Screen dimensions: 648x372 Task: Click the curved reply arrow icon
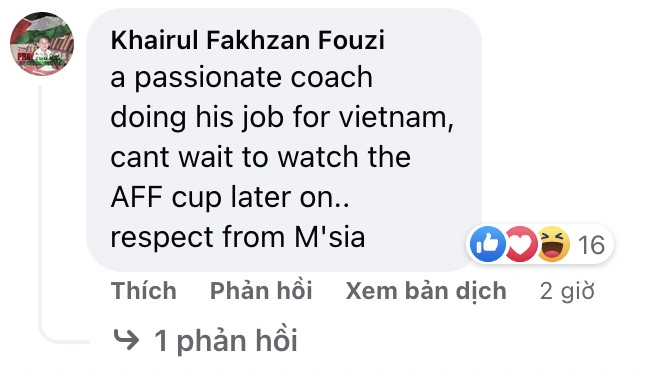tap(126, 340)
